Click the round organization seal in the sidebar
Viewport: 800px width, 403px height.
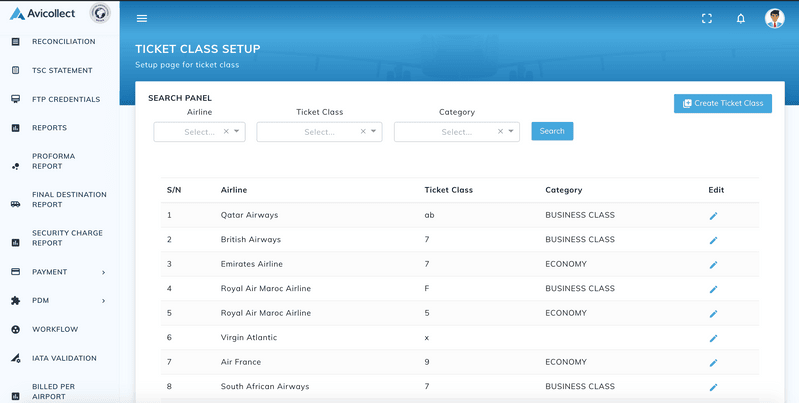point(100,13)
